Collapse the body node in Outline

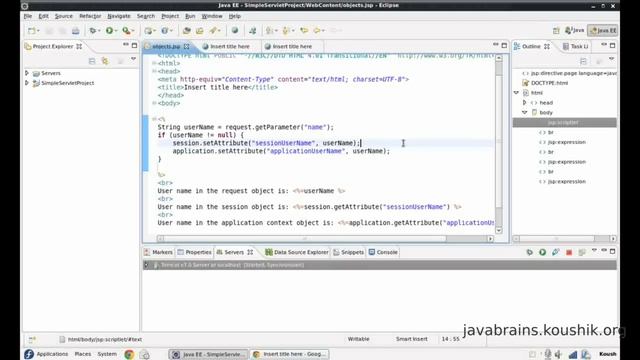(x=525, y=112)
